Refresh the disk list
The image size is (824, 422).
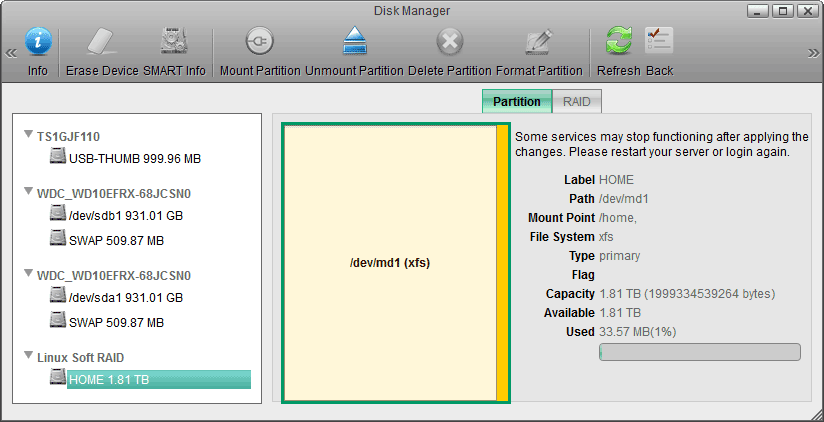[x=619, y=42]
